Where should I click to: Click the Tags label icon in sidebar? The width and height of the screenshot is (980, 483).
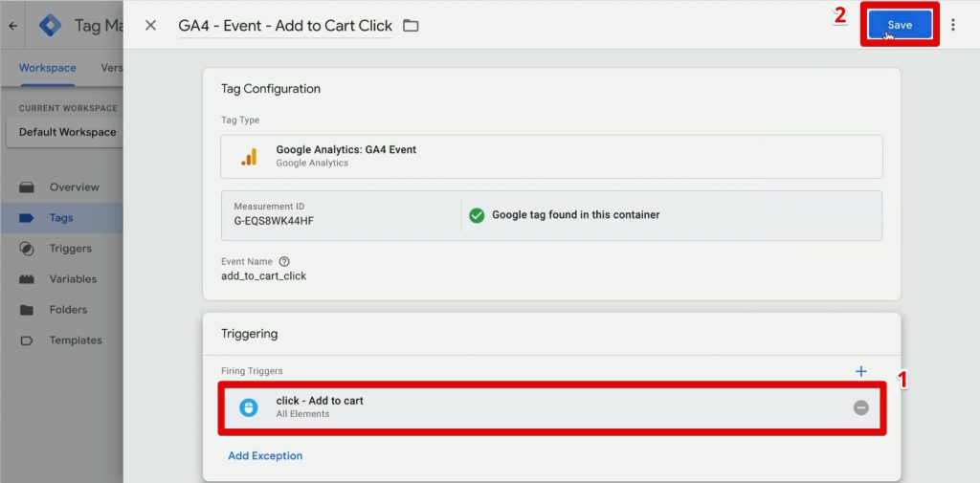(26, 218)
